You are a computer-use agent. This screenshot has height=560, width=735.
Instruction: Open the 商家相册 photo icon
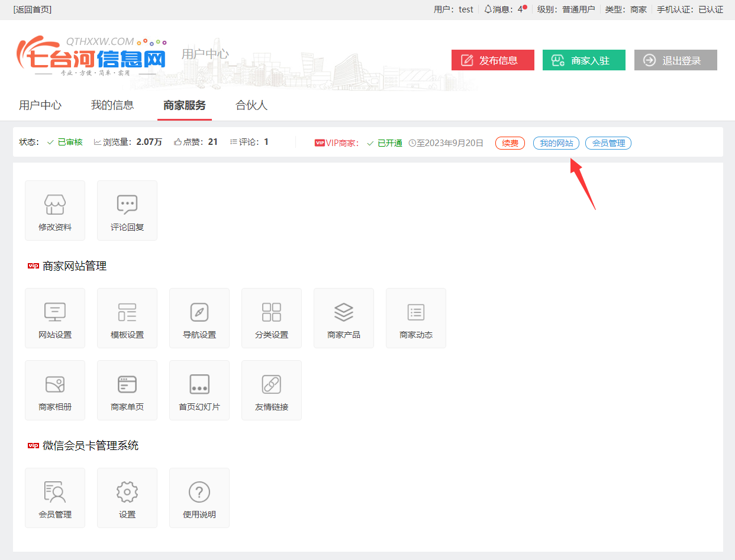[x=55, y=384]
